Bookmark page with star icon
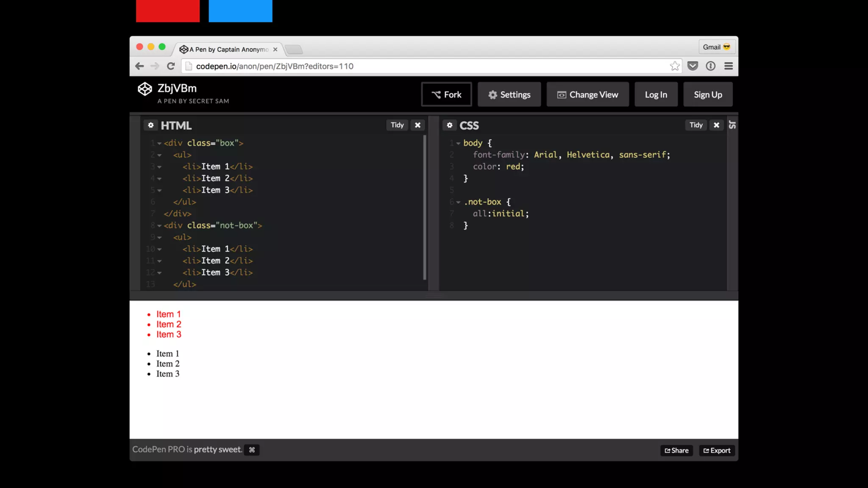 (675, 66)
